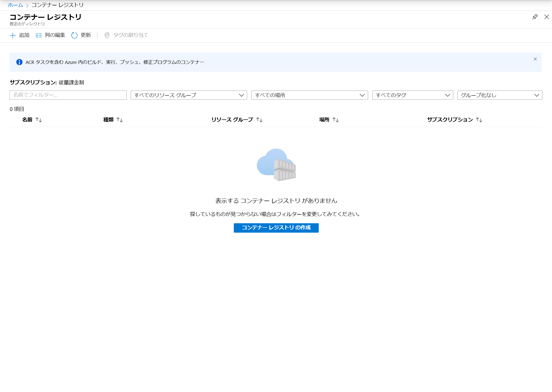
Task: Sort by 場所 column
Action: pyautogui.click(x=329, y=120)
